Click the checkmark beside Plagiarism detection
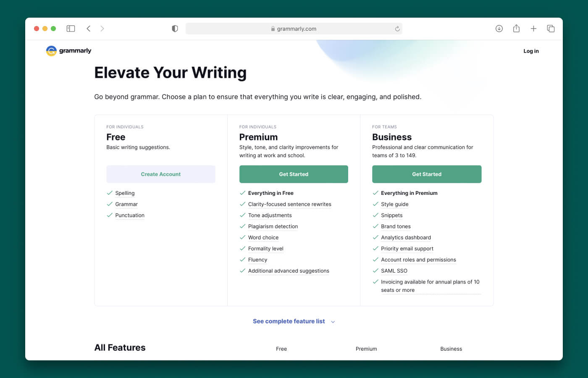The width and height of the screenshot is (588, 378). point(242,226)
